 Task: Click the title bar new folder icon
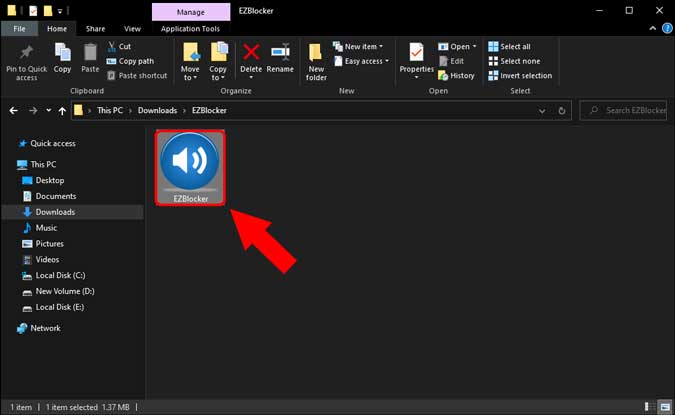48,11
